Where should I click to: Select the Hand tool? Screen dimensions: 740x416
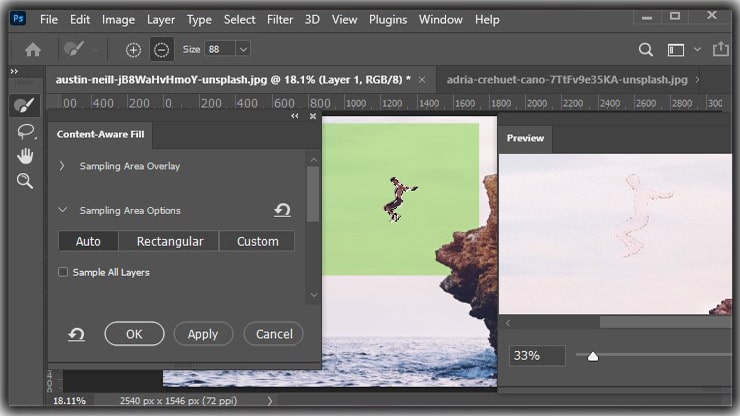pyautogui.click(x=25, y=156)
